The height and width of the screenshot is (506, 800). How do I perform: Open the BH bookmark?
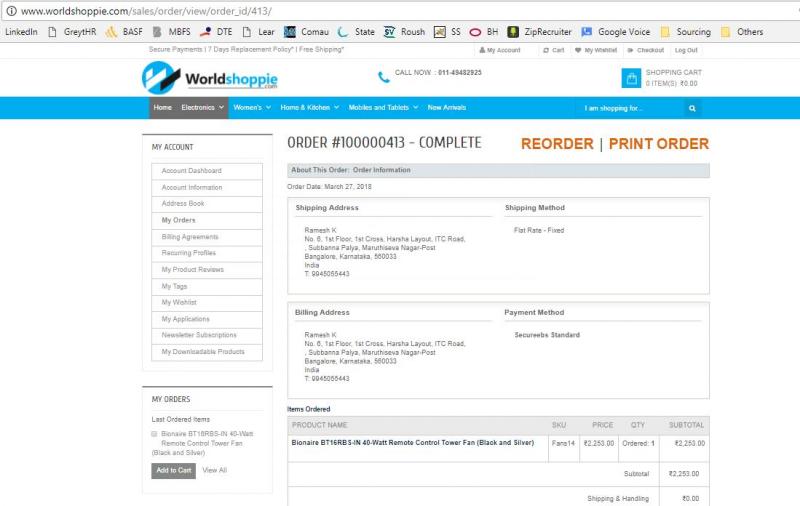484,32
